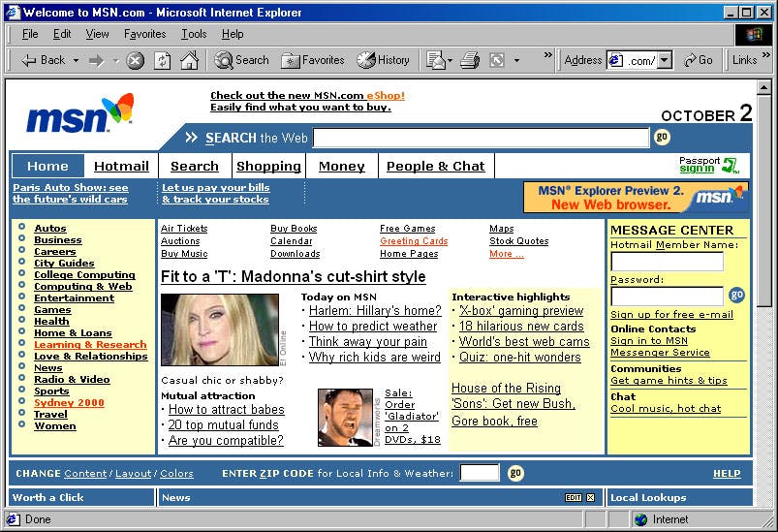Open dropdown arrow next to fullscreen icon
This screenshot has width=778, height=532.
point(516,60)
